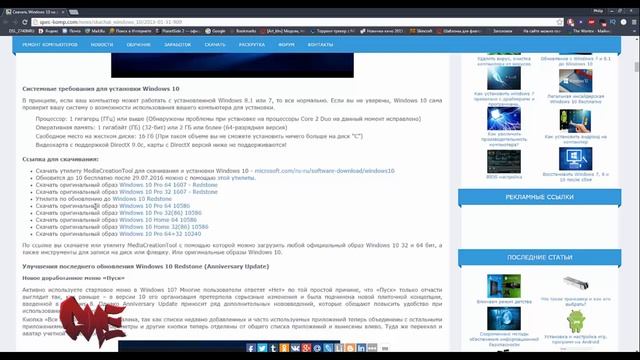
Task: Download Windows 10 Home 64 10586 image
Action: pos(158,220)
